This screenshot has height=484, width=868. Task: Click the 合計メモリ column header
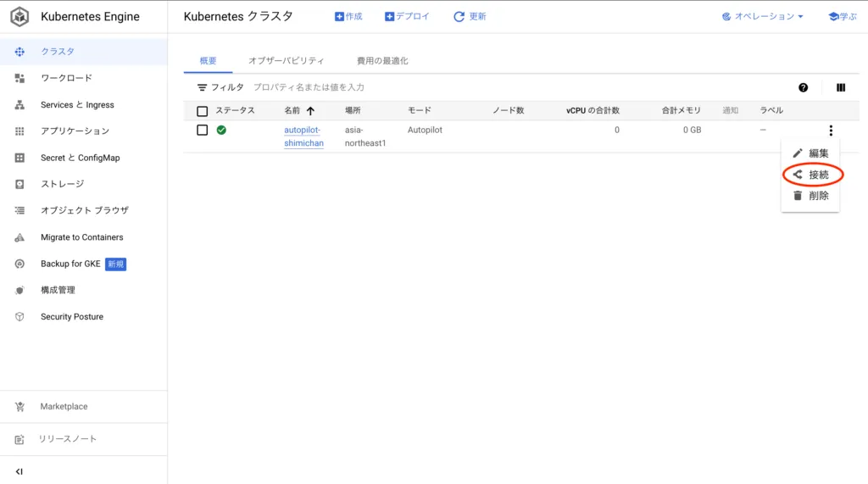(681, 111)
